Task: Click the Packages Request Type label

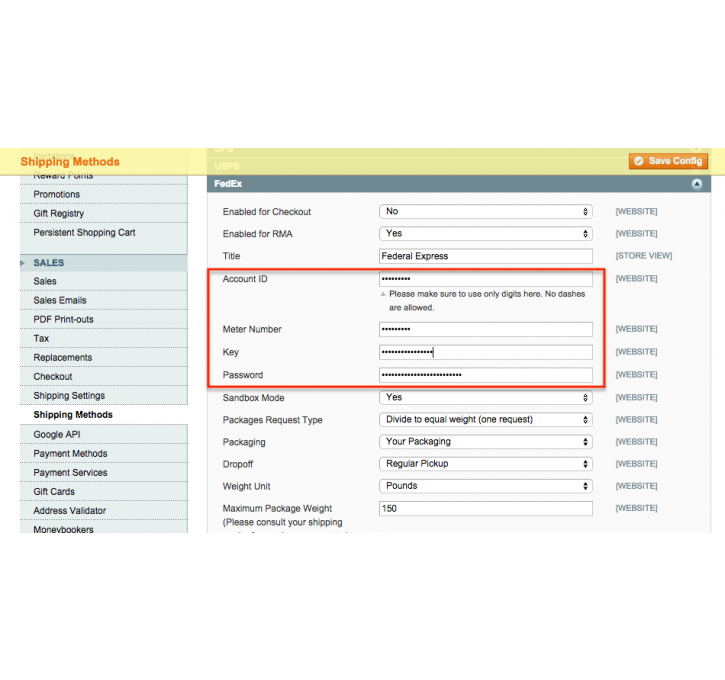Action: pos(272,420)
